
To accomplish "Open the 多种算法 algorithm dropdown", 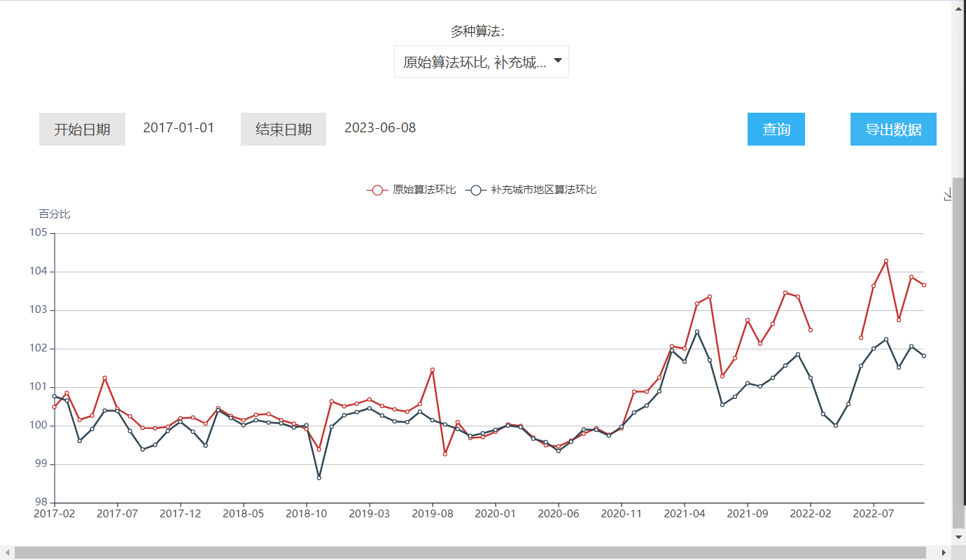I will point(482,62).
